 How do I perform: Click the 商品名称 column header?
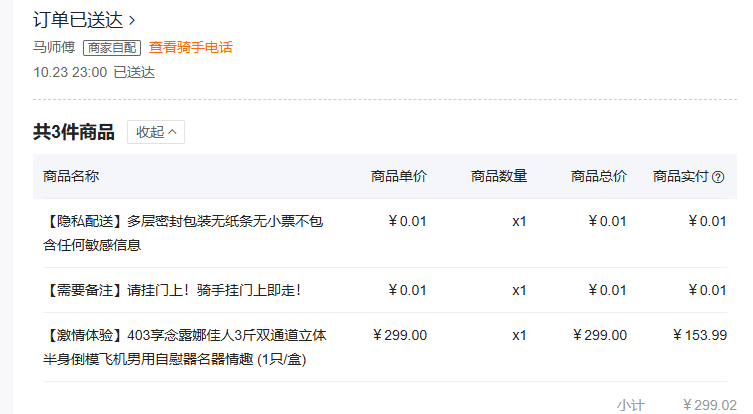click(71, 176)
